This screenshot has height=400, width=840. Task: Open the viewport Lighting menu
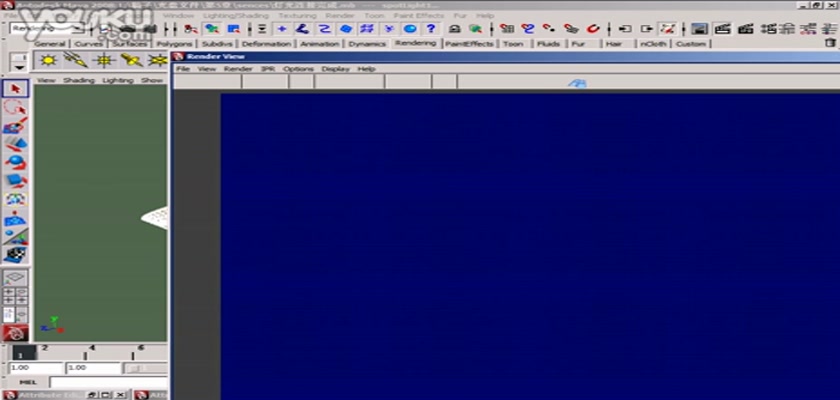(118, 80)
